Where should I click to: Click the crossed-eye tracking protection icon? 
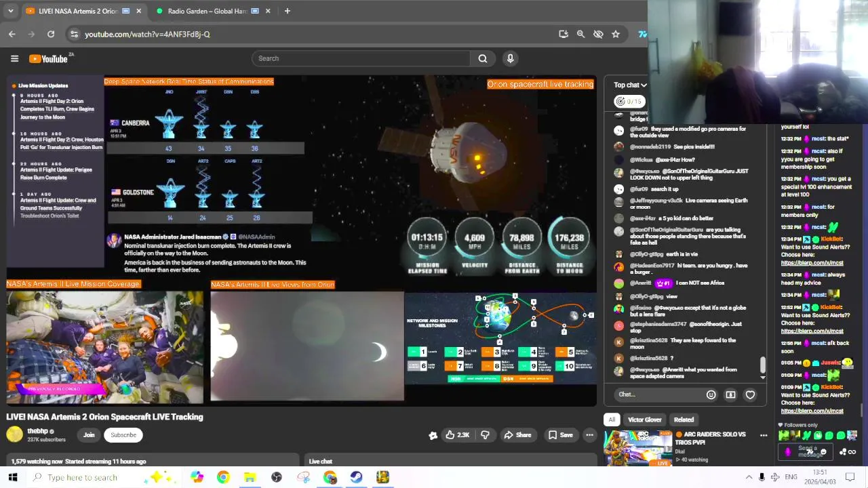click(598, 34)
